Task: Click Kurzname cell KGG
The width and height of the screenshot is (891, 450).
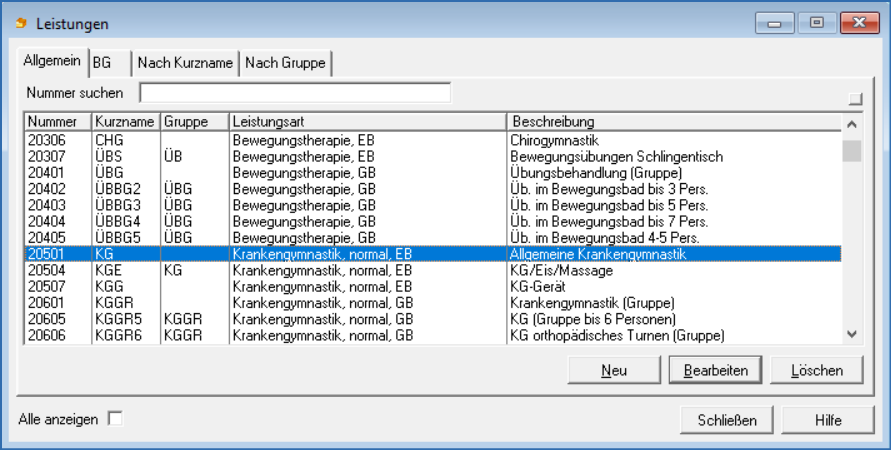Action: coord(109,286)
